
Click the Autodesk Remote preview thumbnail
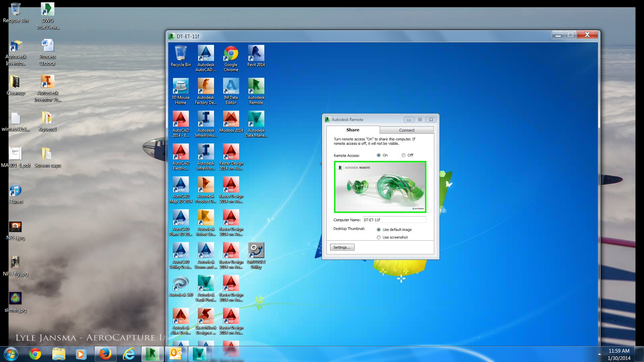tap(380, 187)
